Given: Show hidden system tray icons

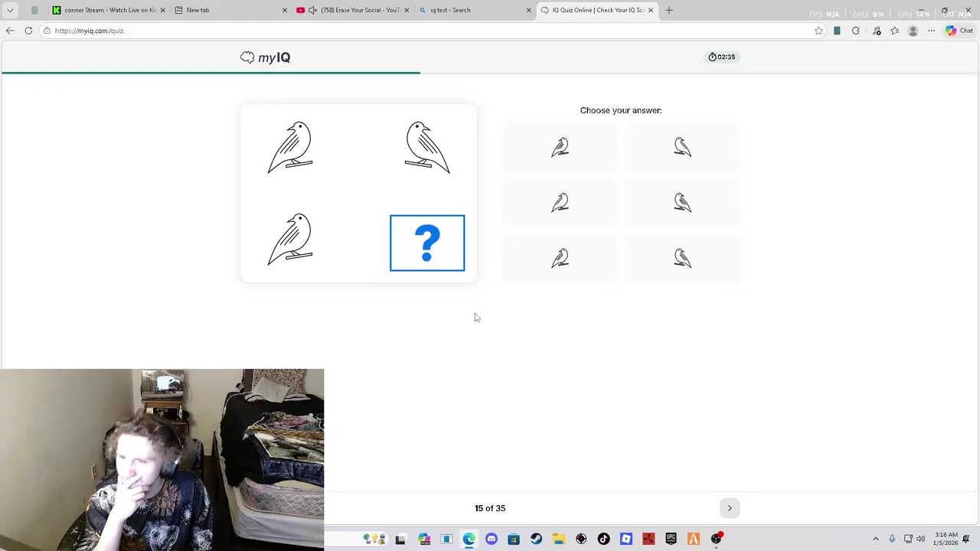Looking at the screenshot, I should pos(876,539).
